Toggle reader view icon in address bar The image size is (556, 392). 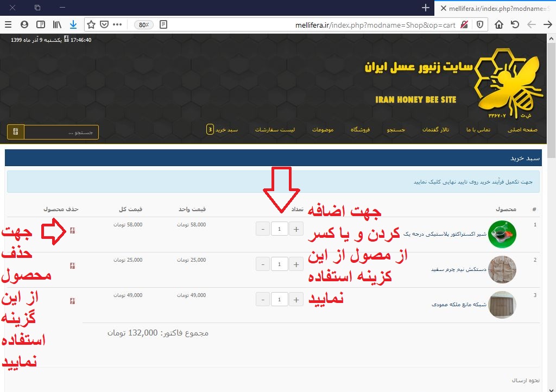pos(163,24)
